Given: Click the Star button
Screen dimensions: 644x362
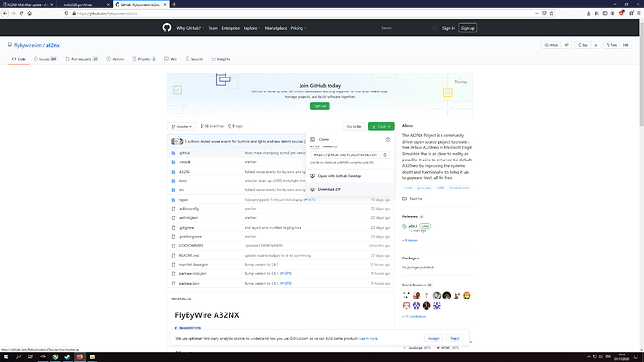Looking at the screenshot, I should coord(582,45).
